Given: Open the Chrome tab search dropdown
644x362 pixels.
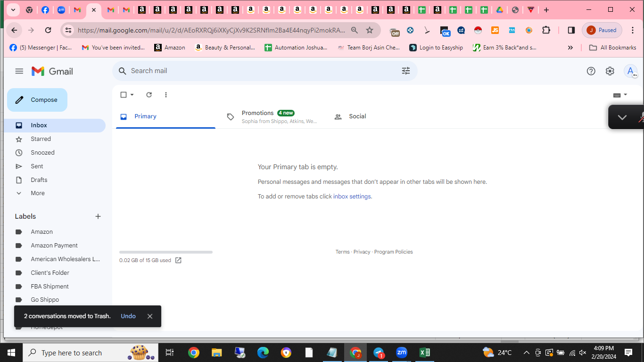Looking at the screenshot, I should tap(13, 9).
